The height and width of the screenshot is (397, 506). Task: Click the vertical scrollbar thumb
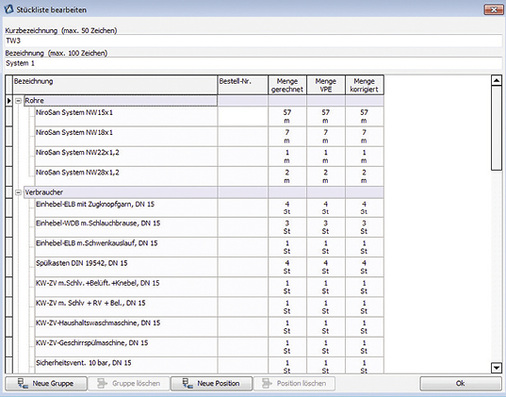click(x=496, y=128)
